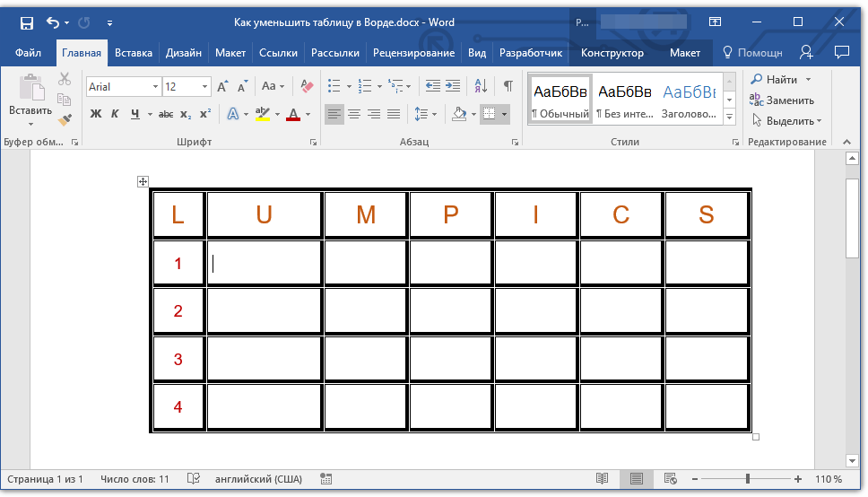Screen dimensions: 868x497
Task: Click the zoom slider in status bar
Action: 747,479
